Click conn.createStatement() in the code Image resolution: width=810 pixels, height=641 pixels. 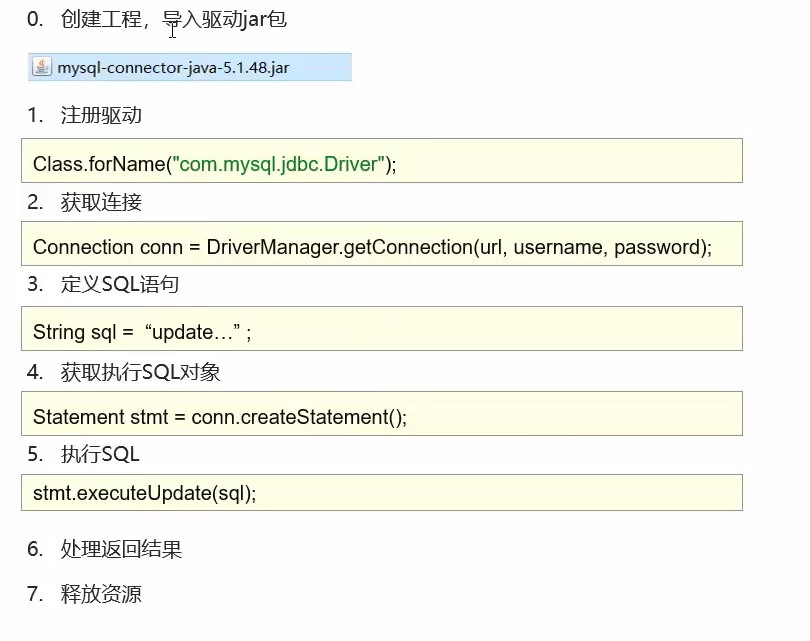299,417
